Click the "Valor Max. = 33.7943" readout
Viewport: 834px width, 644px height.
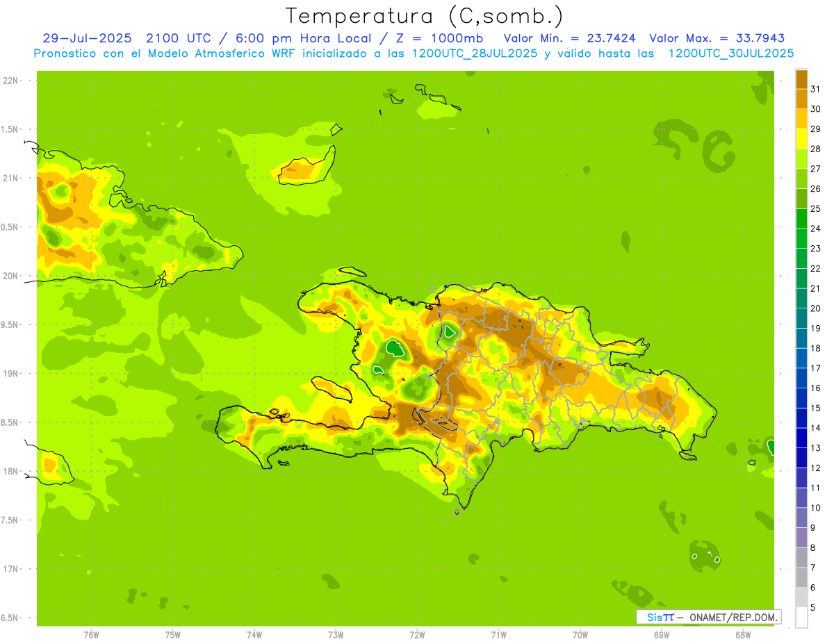[717, 38]
